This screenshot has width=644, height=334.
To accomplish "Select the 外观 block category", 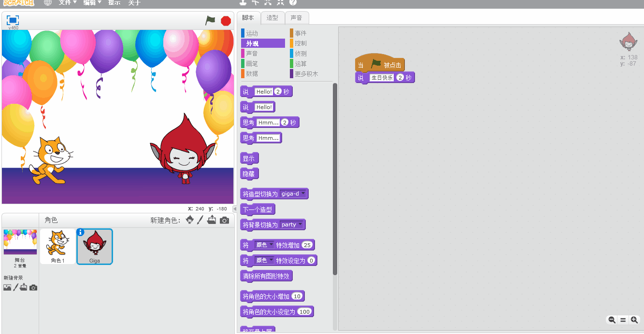I will click(x=263, y=43).
